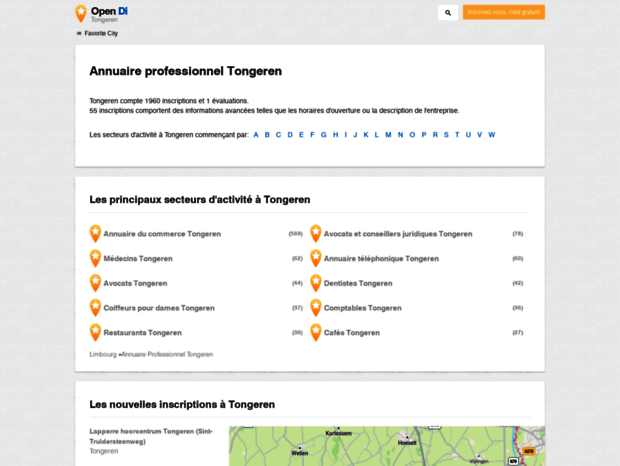Open Avocats et conseillers juridiques Tongeren
The image size is (620, 466).
coord(397,234)
